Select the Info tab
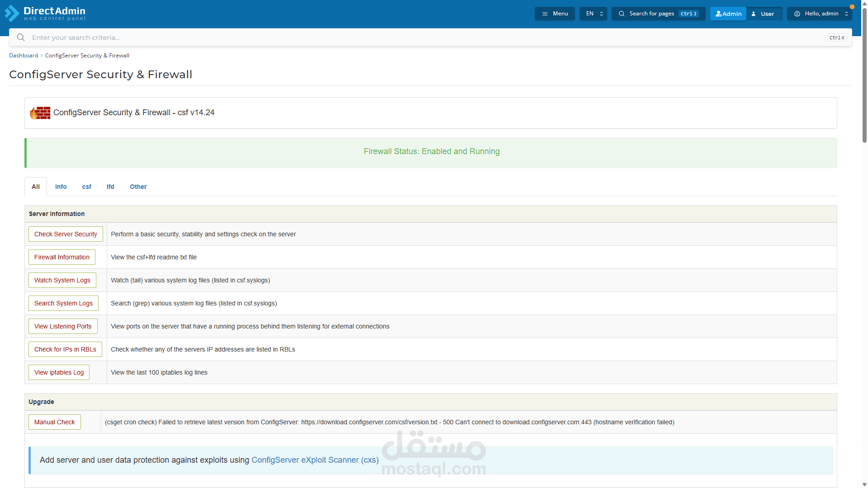The width and height of the screenshot is (868, 488). (x=61, y=187)
